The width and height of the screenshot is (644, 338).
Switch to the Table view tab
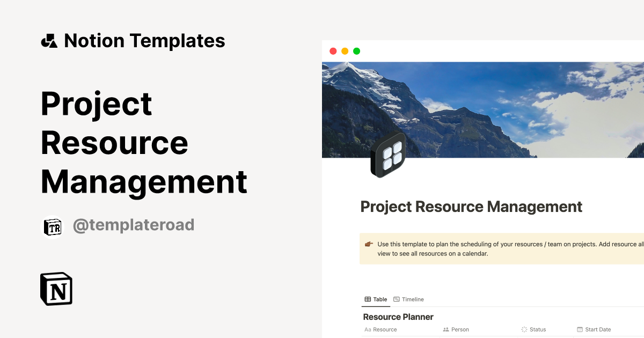[x=376, y=299]
